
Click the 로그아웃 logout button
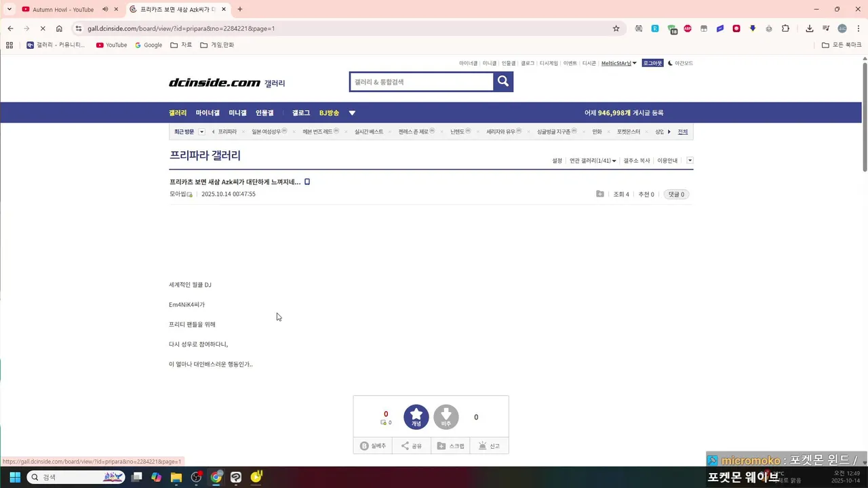pos(652,63)
